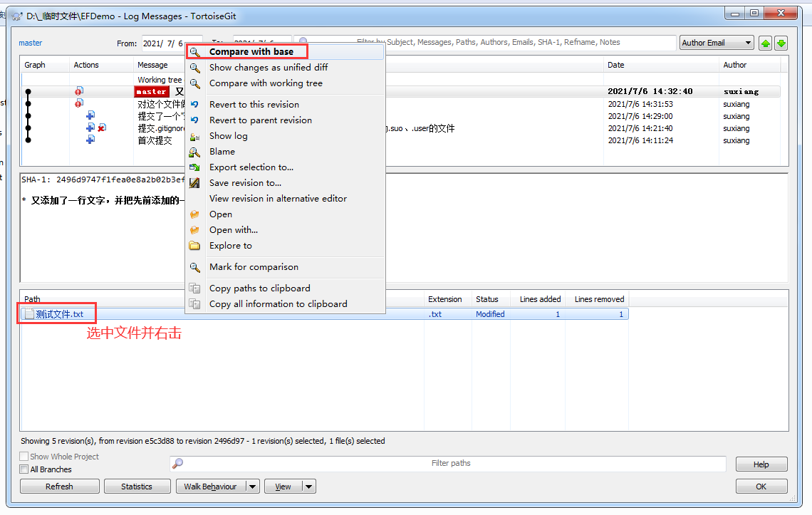Click the Revert to this revision icon

194,105
